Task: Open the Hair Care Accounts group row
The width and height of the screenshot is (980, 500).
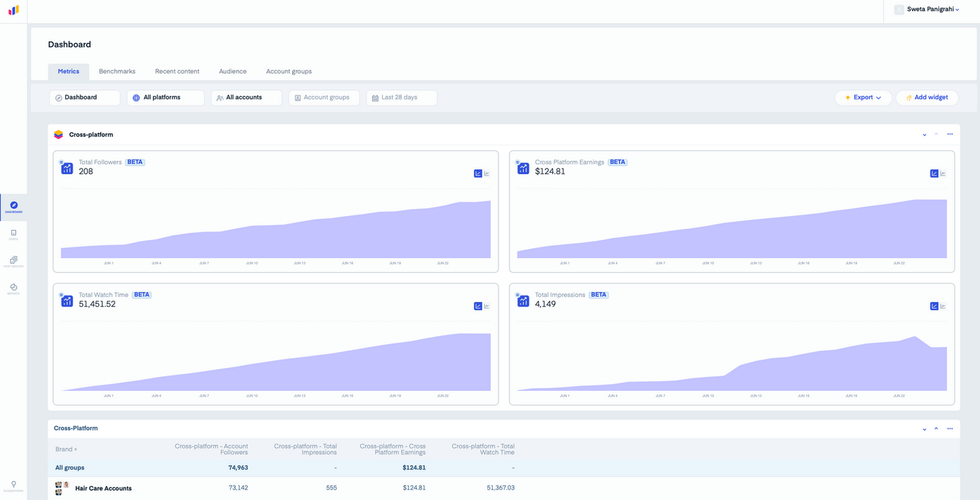Action: click(x=504, y=488)
